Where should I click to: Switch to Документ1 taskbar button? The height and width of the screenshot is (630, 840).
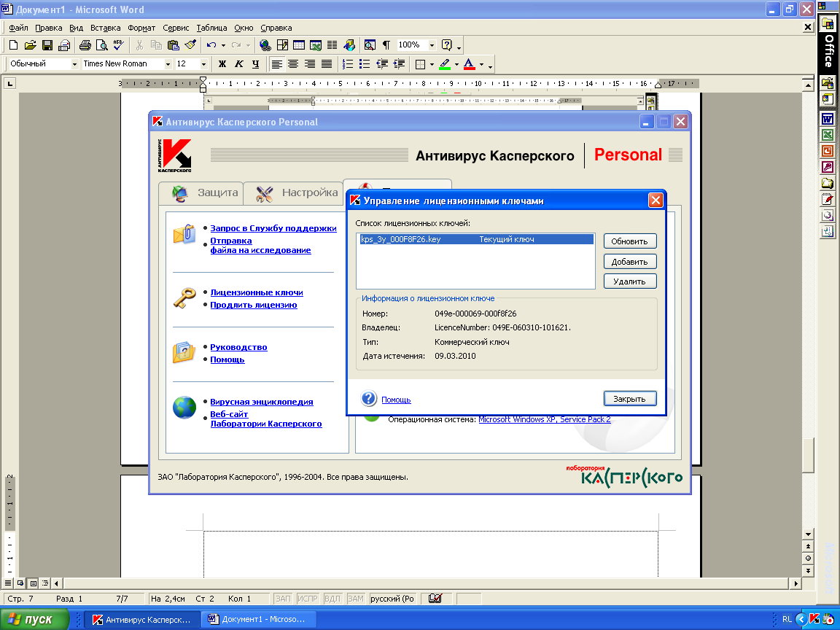(x=258, y=619)
